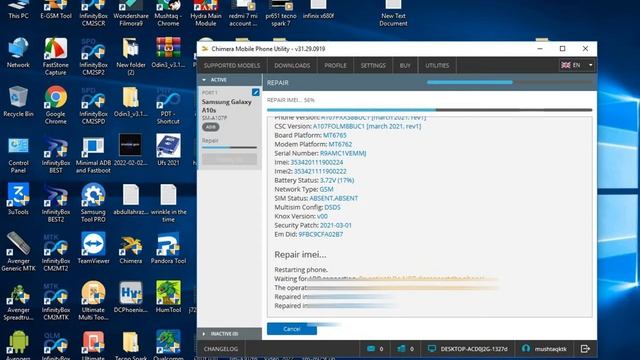
Task: Open the Chimera desktop shortcut
Action: point(131,248)
